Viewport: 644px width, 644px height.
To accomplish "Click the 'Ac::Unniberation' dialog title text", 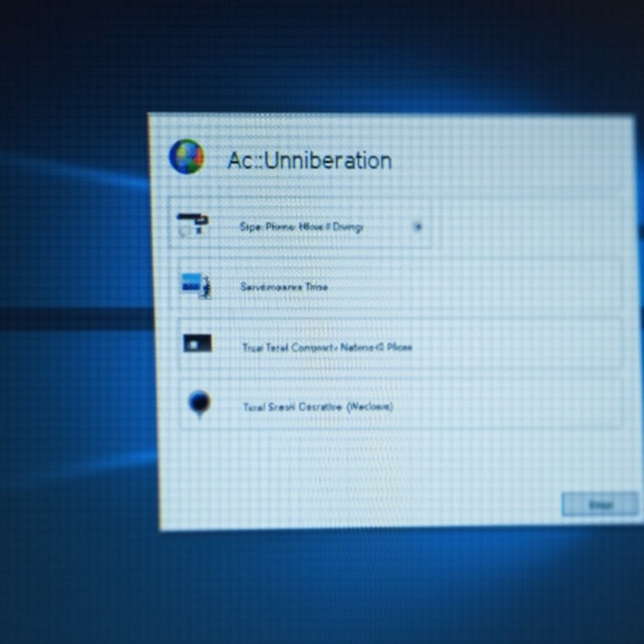I will pyautogui.click(x=309, y=161).
